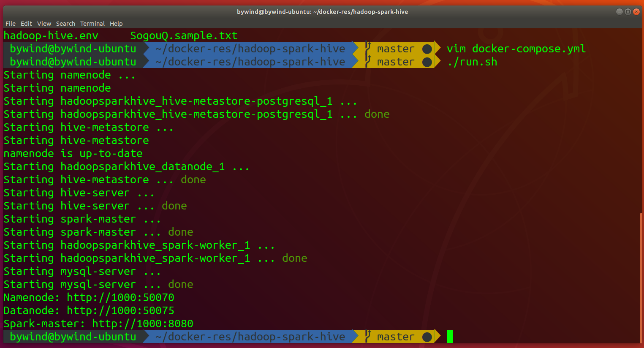Click the terminal scrollbar thumb
This screenshot has height=348, width=644.
point(641,277)
